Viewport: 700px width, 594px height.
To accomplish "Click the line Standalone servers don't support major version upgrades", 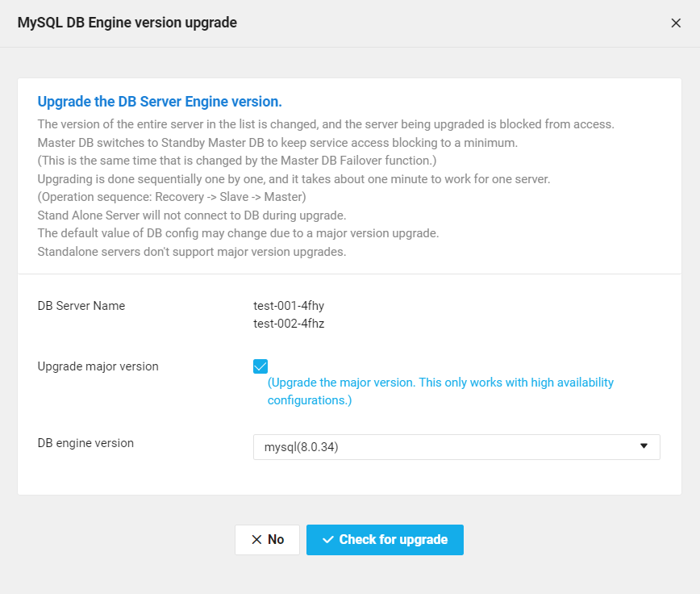I will point(192,252).
